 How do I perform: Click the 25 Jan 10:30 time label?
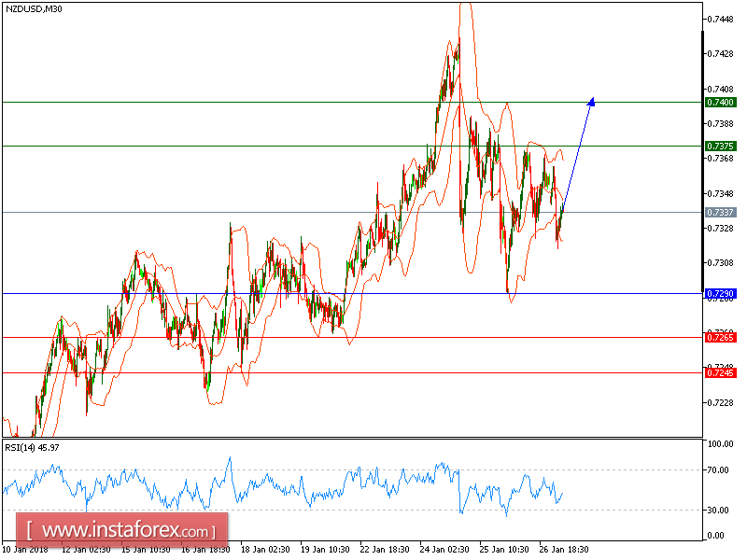504,550
